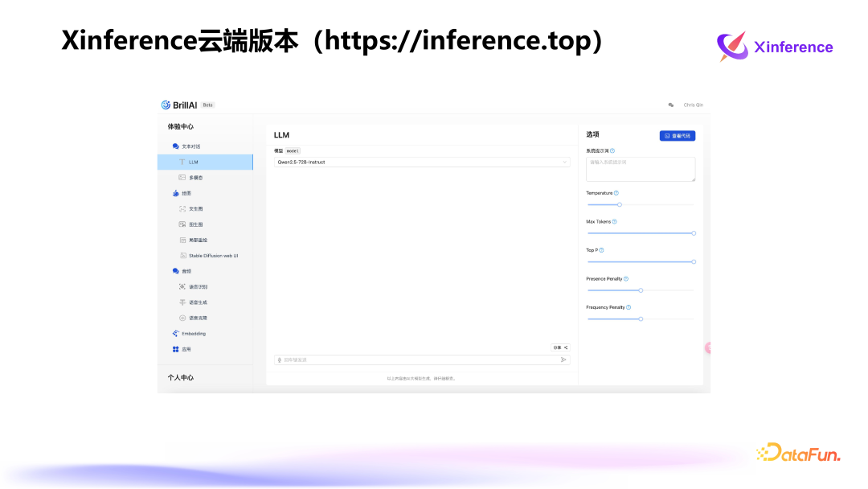The height and width of the screenshot is (489, 868).
Task: Collapse the 文本对话 sidebar group
Action: tap(191, 146)
